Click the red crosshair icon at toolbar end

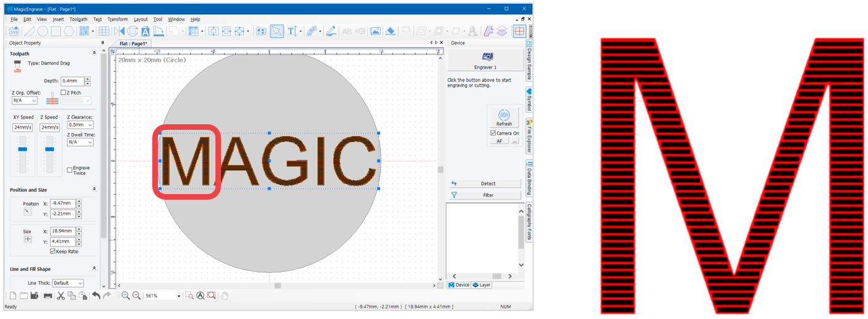[x=519, y=31]
